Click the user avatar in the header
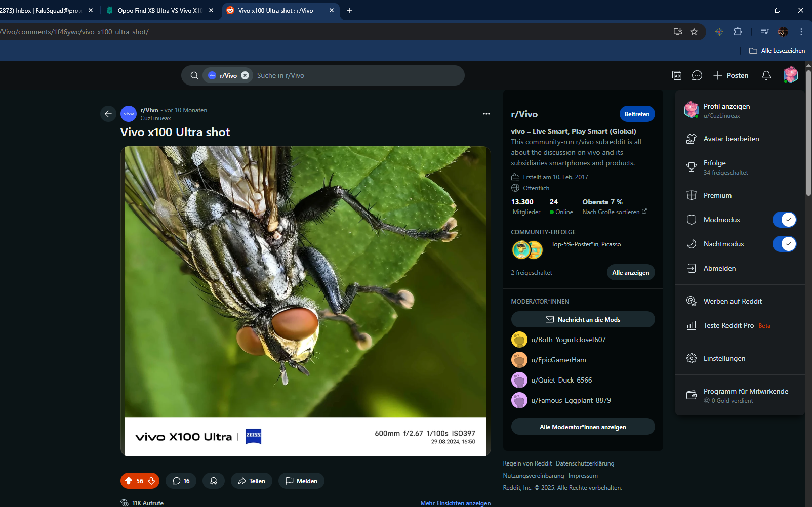This screenshot has height=507, width=812. [x=790, y=75]
